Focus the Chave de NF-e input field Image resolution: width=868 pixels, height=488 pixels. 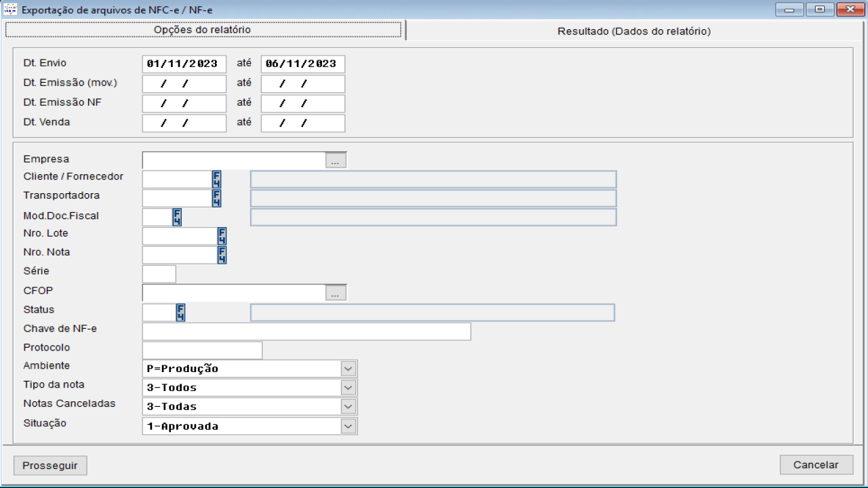(x=306, y=331)
